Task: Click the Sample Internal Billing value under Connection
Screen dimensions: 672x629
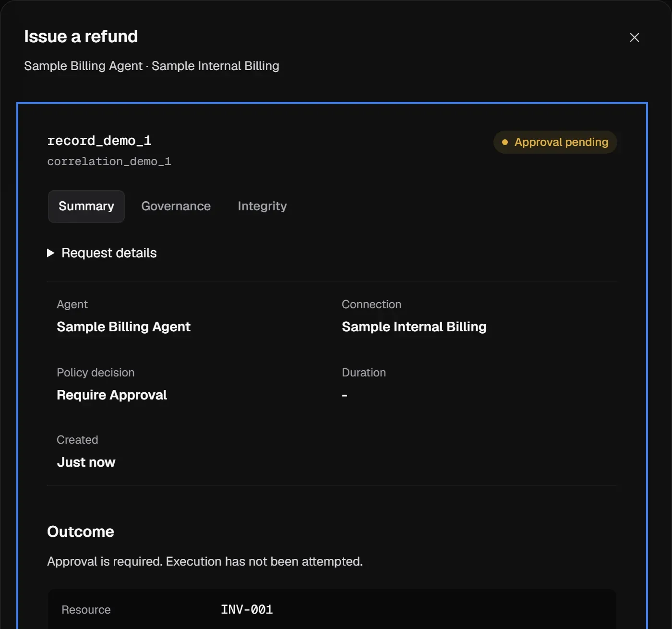Action: (414, 327)
